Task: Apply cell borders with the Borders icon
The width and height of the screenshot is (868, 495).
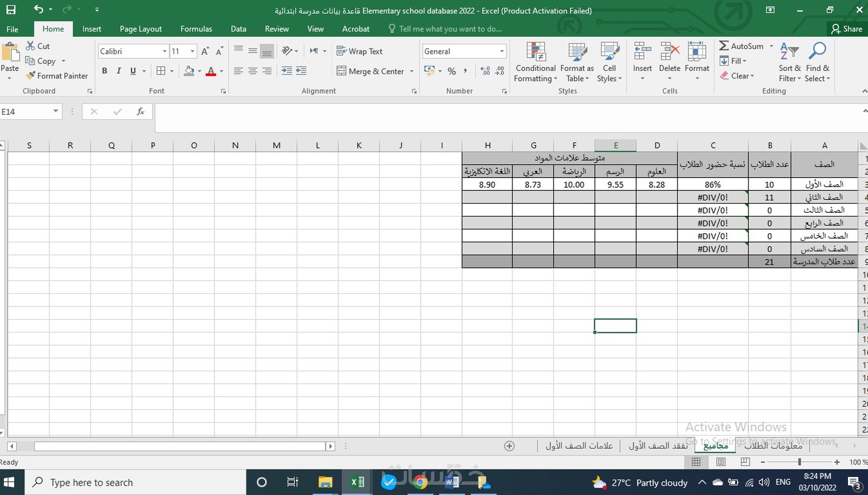Action: pos(161,71)
